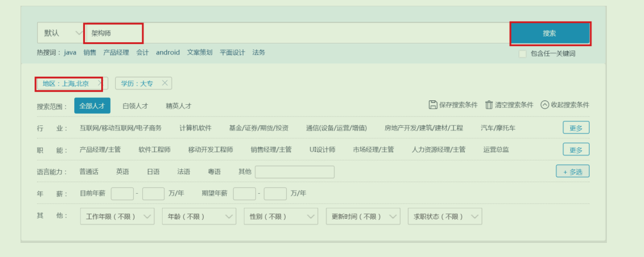The image size is (644, 257).
Task: Choose function UI设计师
Action: coord(323,150)
